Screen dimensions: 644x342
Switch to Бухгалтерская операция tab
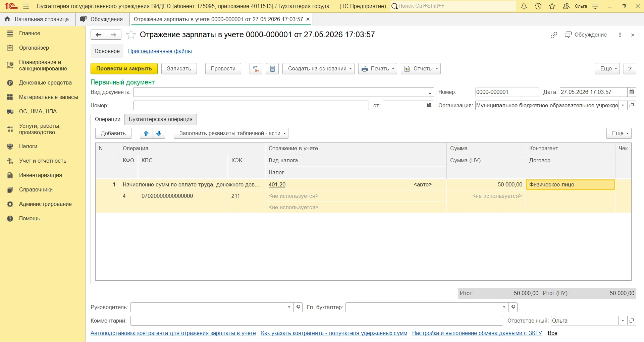(161, 119)
